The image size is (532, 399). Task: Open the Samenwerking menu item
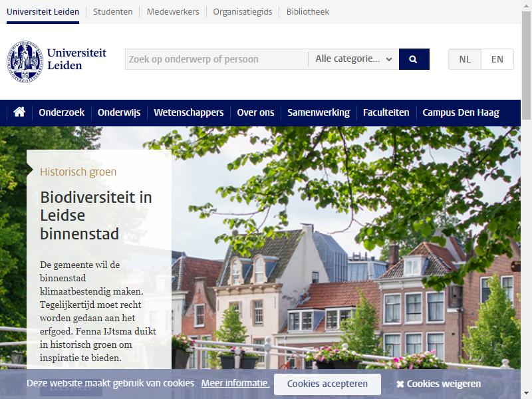pyautogui.click(x=319, y=112)
